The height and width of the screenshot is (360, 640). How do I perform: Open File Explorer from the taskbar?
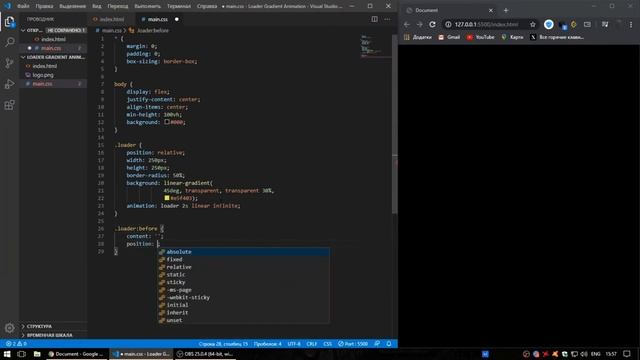[x=37, y=354]
